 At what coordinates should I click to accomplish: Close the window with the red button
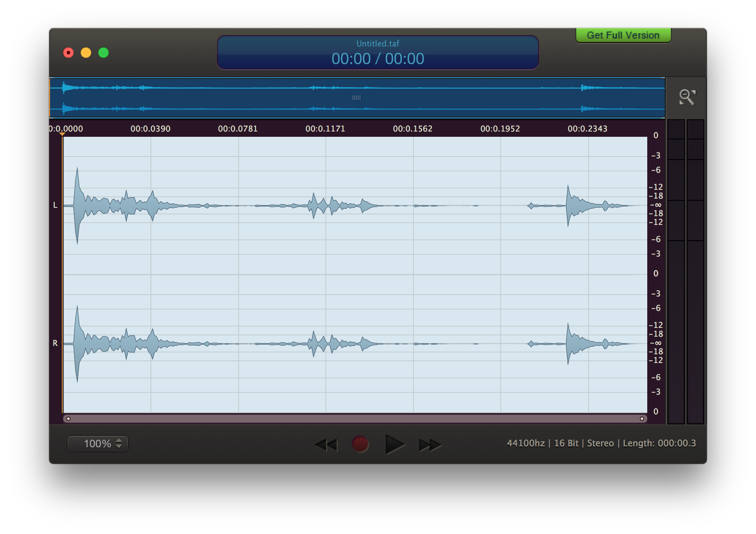(68, 53)
